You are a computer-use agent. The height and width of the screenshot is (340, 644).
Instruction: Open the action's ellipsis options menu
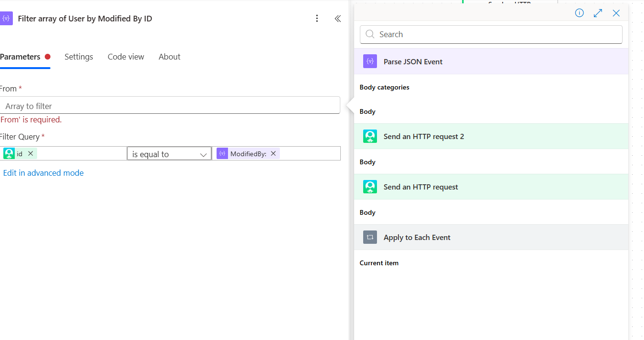point(317,18)
